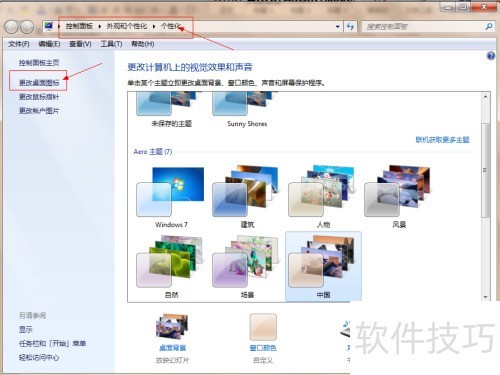Image resolution: width=500 pixels, height=375 pixels.
Task: Click the search magnifier icon
Action: pyautogui.click(x=489, y=26)
